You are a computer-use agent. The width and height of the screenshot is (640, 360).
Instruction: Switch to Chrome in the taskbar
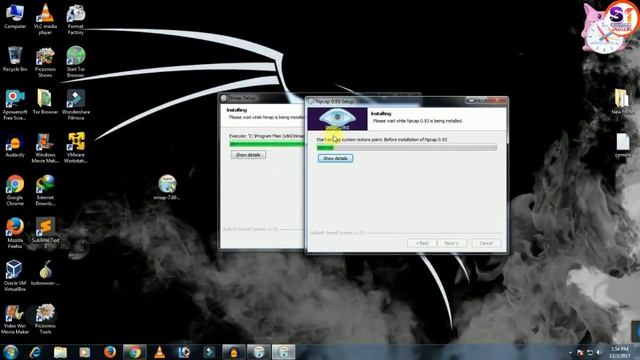[134, 352]
